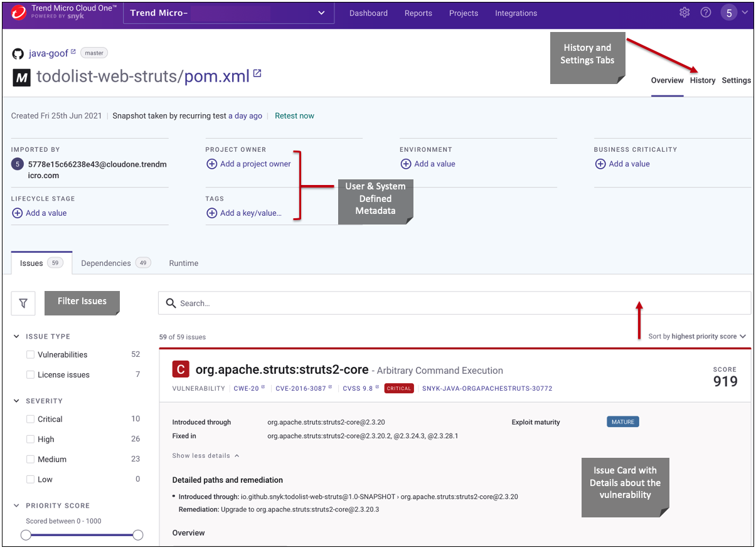Click the org.apache.struts:struts2-core issue title
756x550 pixels.
[x=282, y=370]
